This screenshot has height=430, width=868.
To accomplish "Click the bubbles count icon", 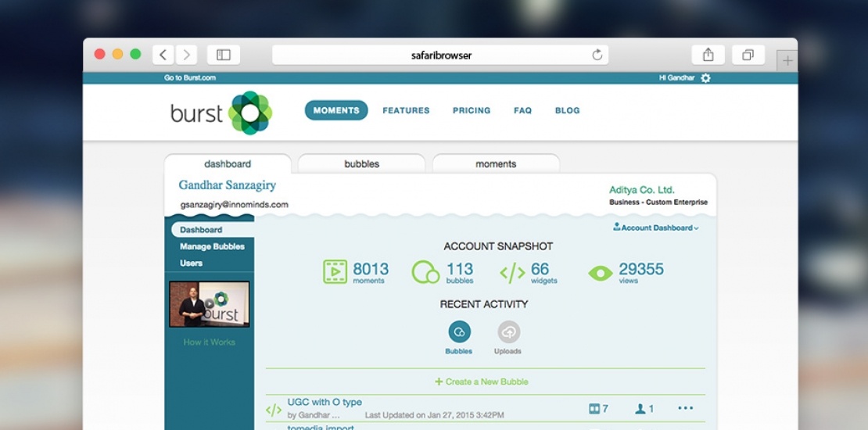I will (425, 272).
